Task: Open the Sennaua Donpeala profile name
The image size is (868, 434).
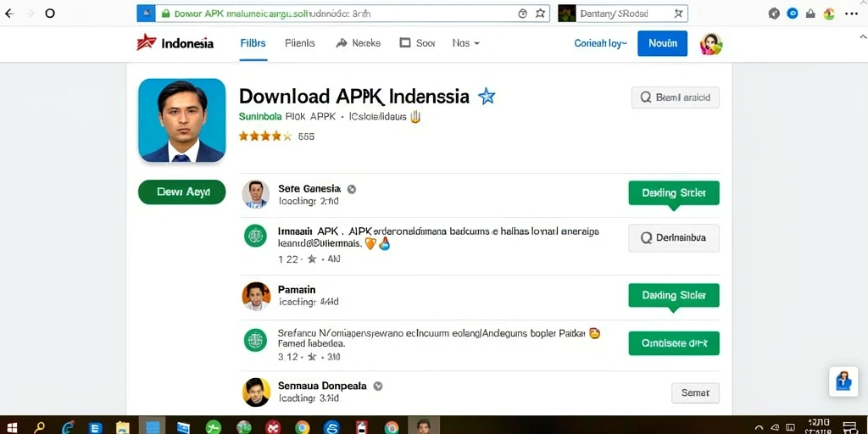Action: 322,386
